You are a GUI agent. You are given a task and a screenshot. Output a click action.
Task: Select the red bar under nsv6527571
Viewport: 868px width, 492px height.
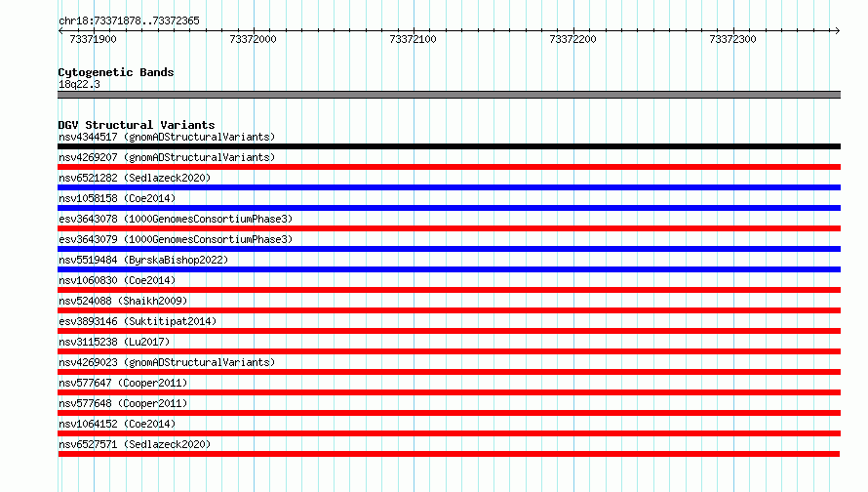[x=449, y=454]
